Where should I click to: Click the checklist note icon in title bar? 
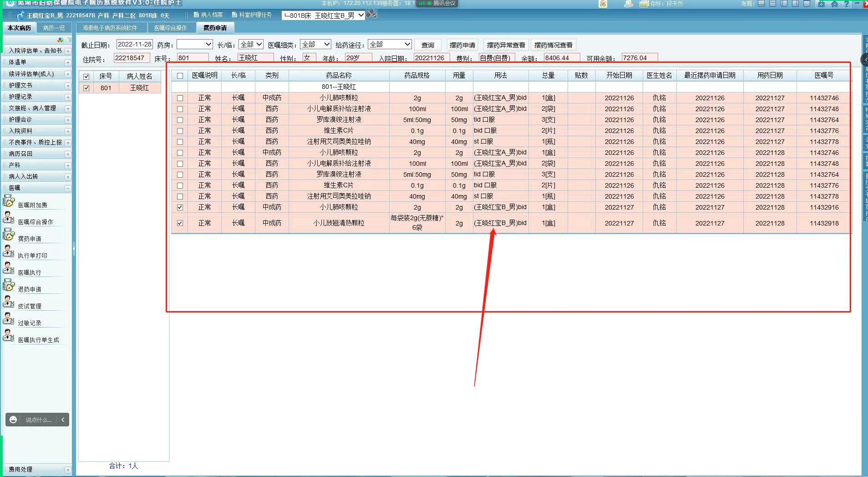[x=603, y=4]
